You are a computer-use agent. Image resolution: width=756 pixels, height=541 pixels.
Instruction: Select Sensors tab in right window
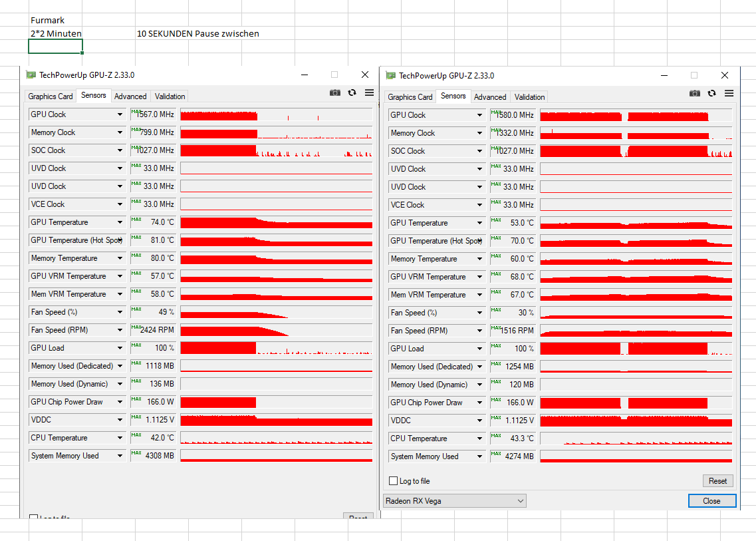[453, 96]
